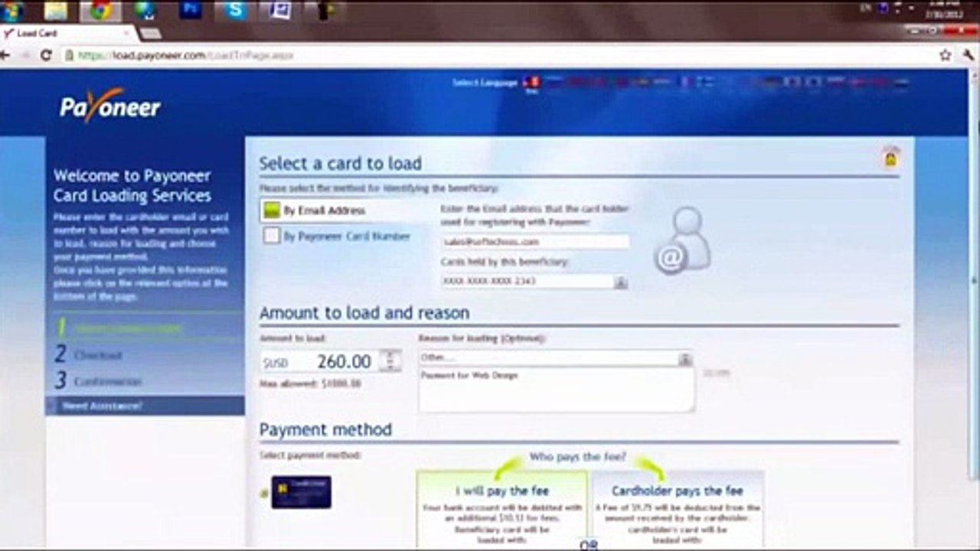Click the reason description text box

557,390
